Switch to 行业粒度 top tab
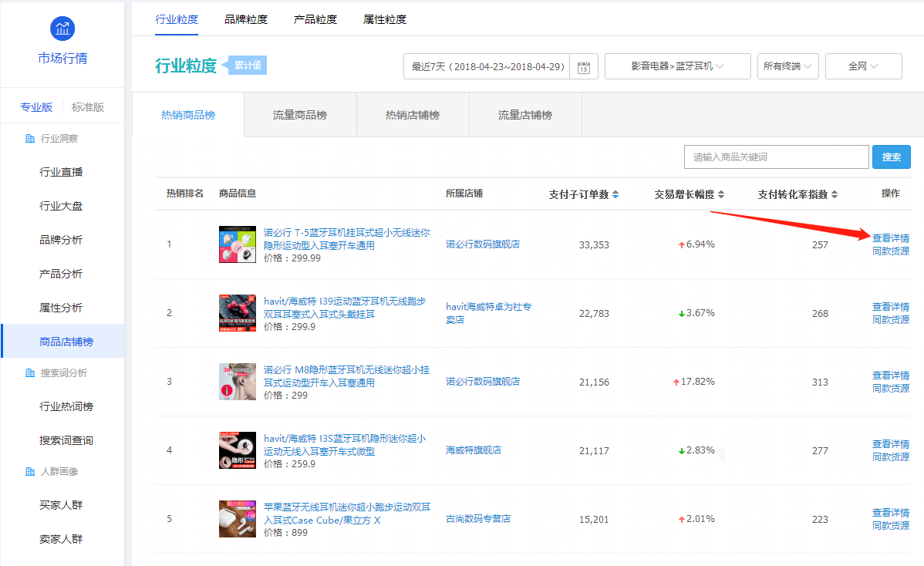The width and height of the screenshot is (924, 566). click(x=177, y=19)
